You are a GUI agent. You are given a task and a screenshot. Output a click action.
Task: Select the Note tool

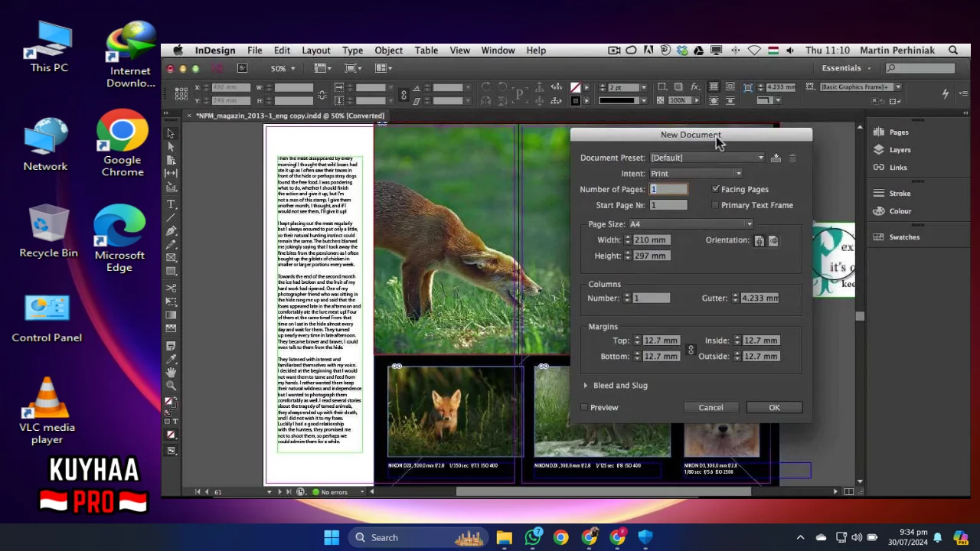pos(171,345)
